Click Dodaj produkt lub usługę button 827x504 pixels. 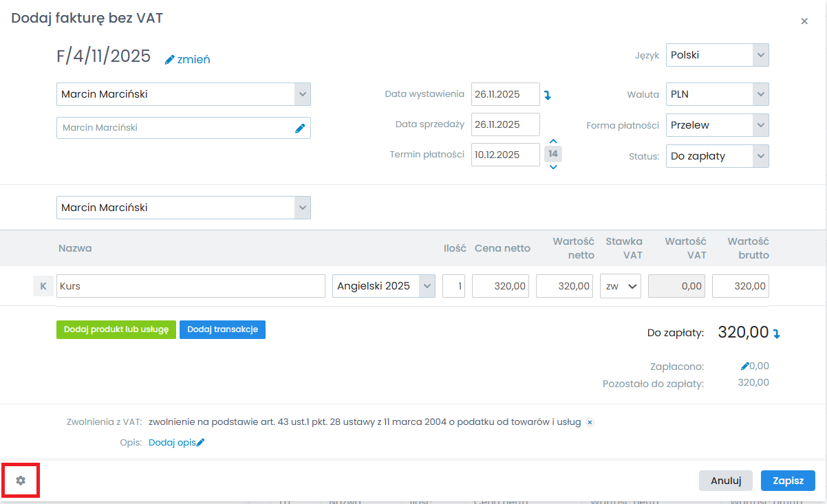(116, 330)
